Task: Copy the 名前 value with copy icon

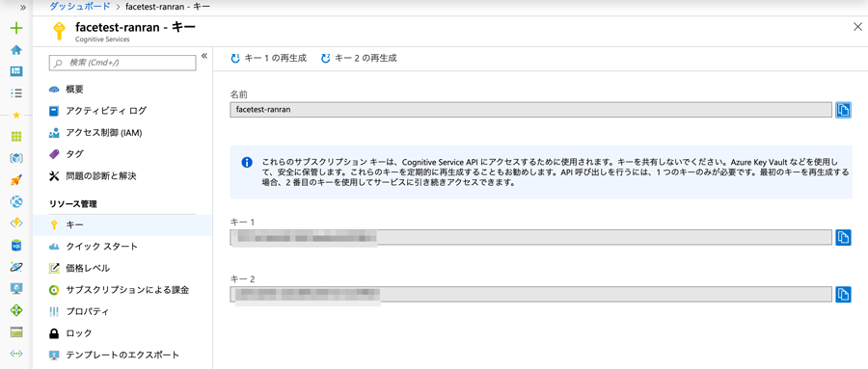Action: pyautogui.click(x=843, y=110)
